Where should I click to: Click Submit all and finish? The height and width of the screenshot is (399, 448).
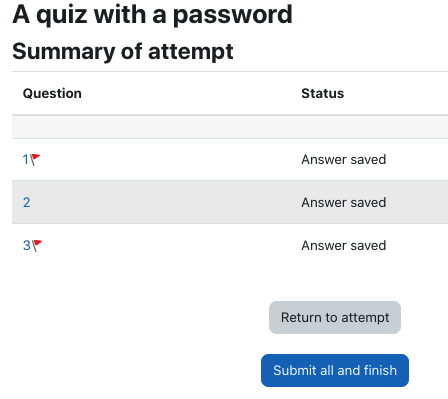click(x=335, y=370)
